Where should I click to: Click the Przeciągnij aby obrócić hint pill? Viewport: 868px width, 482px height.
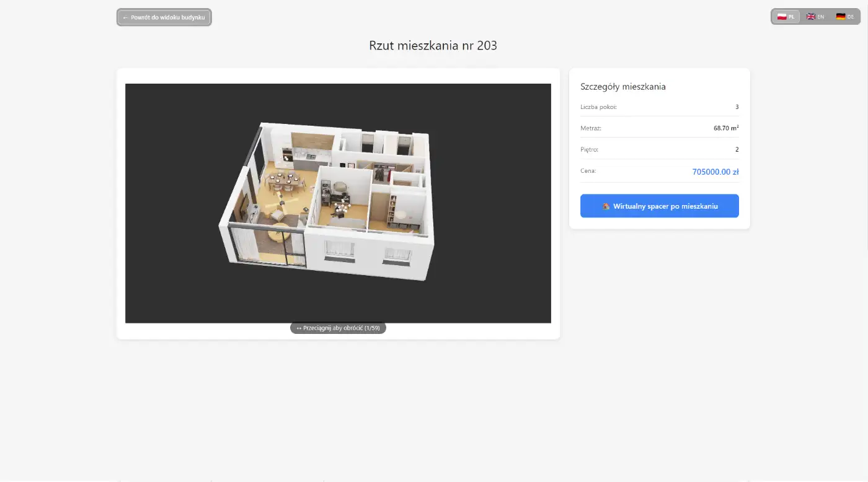coord(338,328)
